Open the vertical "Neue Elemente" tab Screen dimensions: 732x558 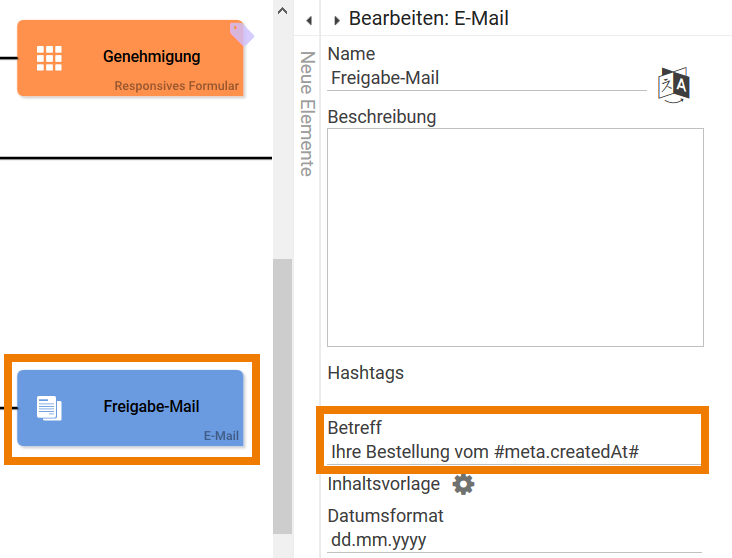tap(308, 113)
